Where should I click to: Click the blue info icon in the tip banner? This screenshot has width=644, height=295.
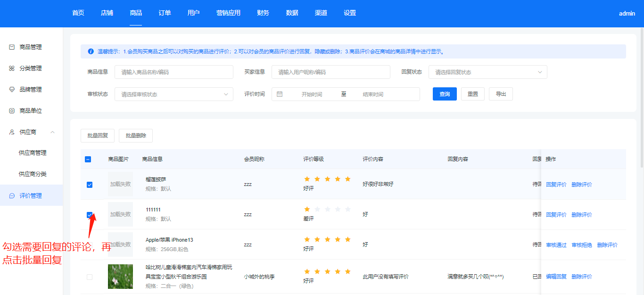pos(91,51)
